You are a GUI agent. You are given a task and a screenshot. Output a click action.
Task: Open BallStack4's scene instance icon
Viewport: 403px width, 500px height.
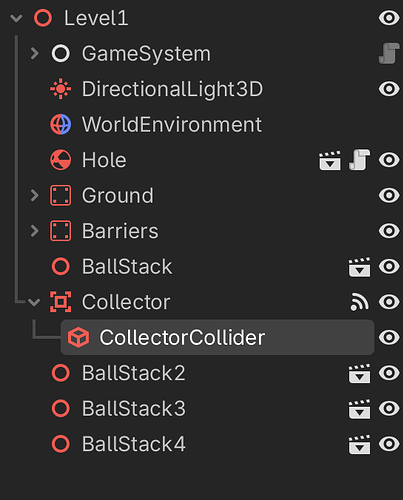point(359,444)
